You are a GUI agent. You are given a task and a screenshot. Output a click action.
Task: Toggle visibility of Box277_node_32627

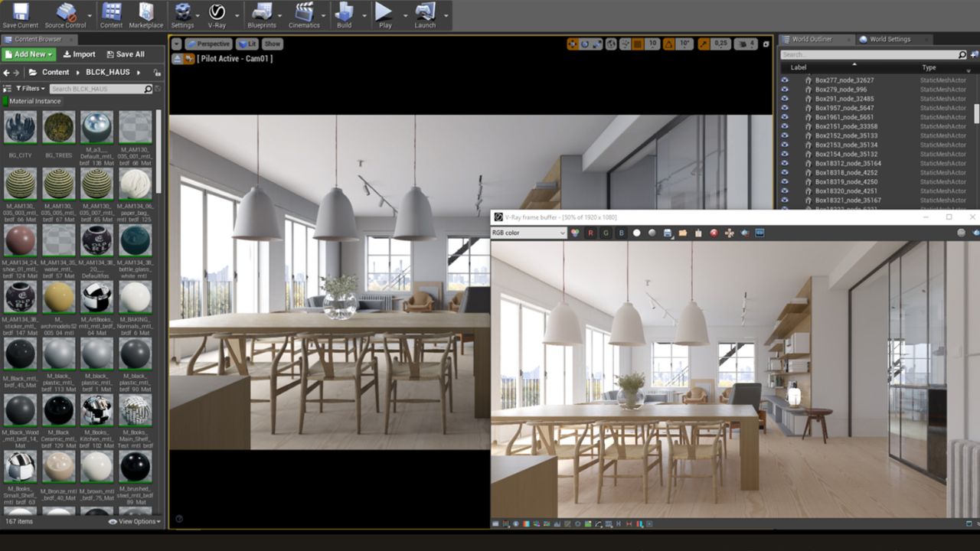coord(783,80)
